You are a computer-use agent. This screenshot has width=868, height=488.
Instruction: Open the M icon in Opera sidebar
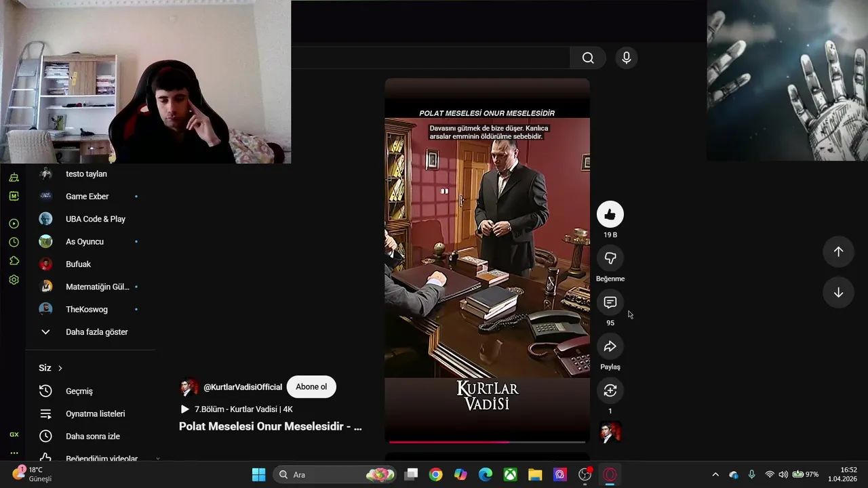(x=14, y=196)
